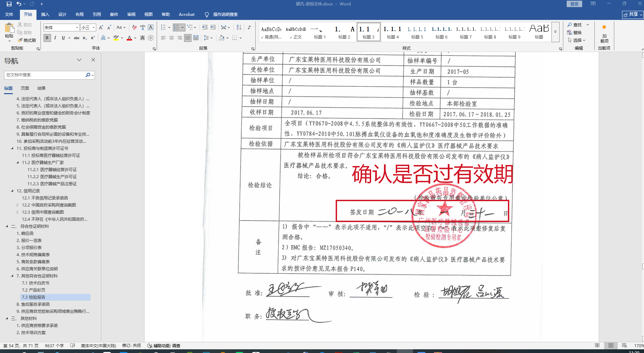The height and width of the screenshot is (353, 644).
Task: Collapse the '二、符合性证明材料' section
Action: 7,226
